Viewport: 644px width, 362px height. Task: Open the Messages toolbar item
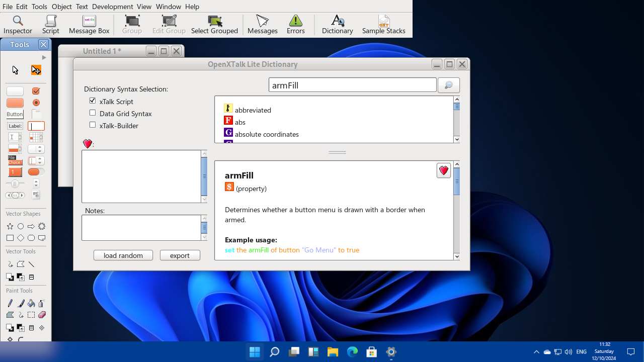[262, 25]
